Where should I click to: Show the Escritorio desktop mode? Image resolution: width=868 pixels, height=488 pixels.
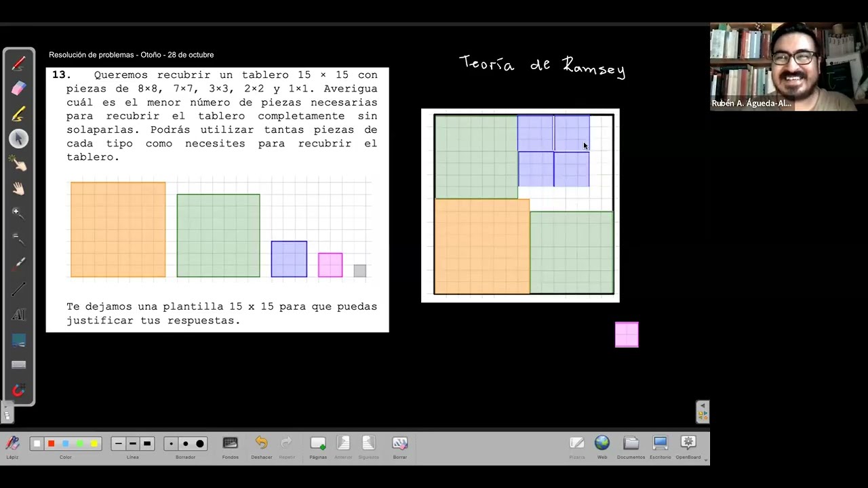click(x=660, y=447)
